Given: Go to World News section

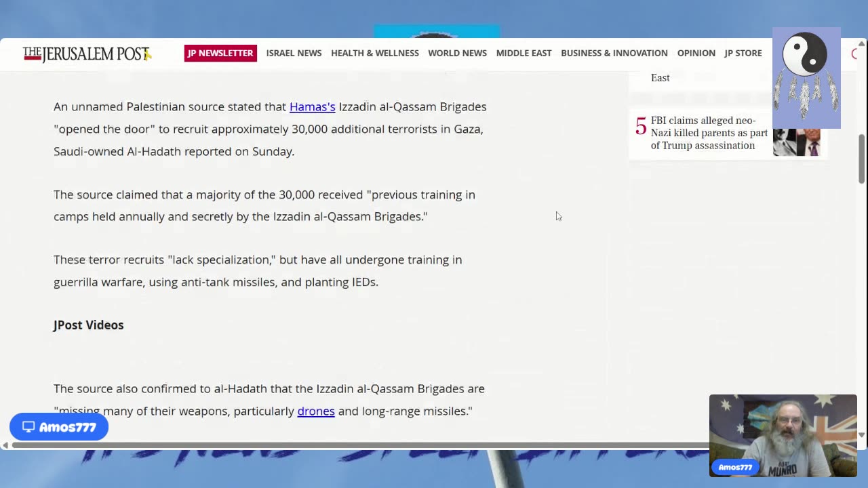Looking at the screenshot, I should click(457, 53).
